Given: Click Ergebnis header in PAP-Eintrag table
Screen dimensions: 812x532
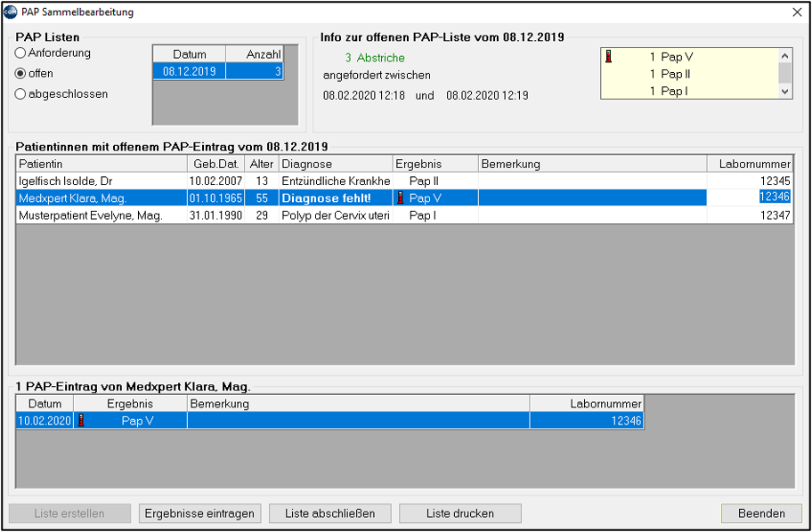Looking at the screenshot, I should coord(131,404).
